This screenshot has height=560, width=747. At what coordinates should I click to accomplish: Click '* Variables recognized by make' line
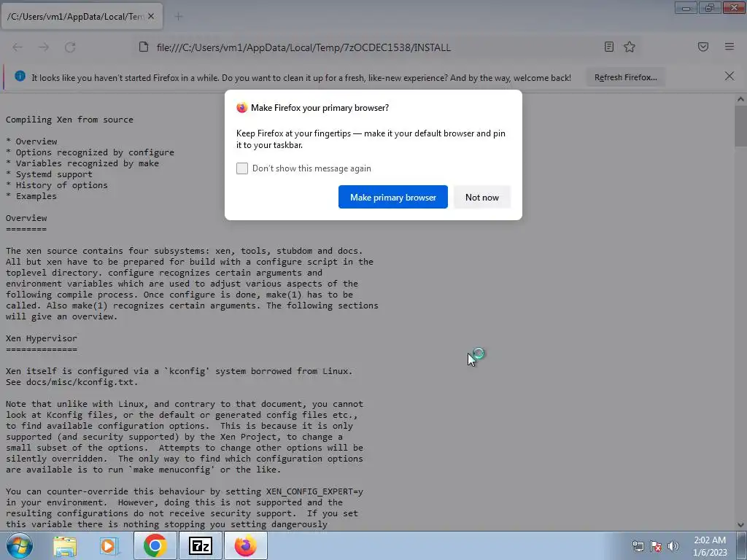[x=82, y=163]
